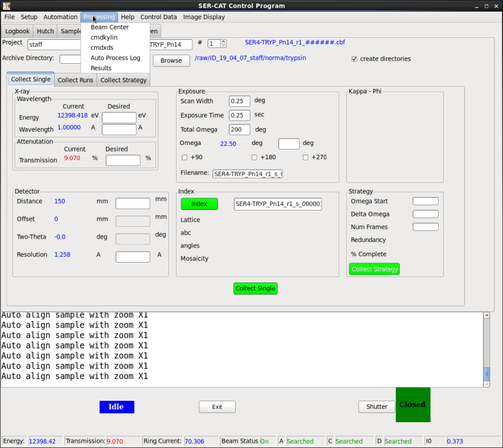Go to the Logbook tab
503x448 pixels.
(18, 31)
